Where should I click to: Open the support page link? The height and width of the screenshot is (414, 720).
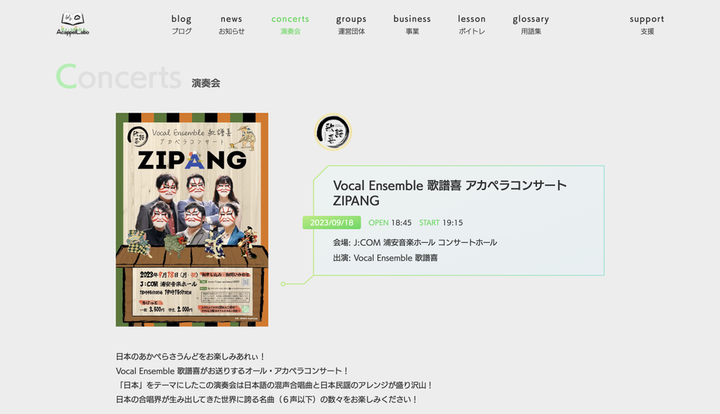pos(647,24)
